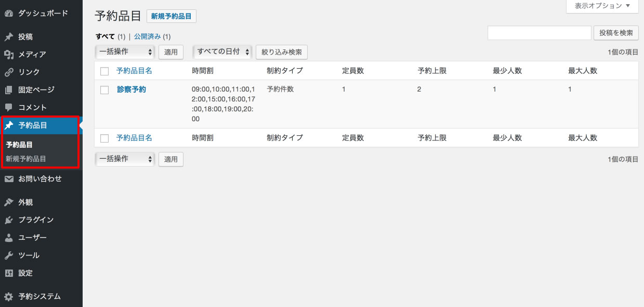Screen dimensions: 644x307
Task: Click the top 適用 button
Action: [x=171, y=52]
